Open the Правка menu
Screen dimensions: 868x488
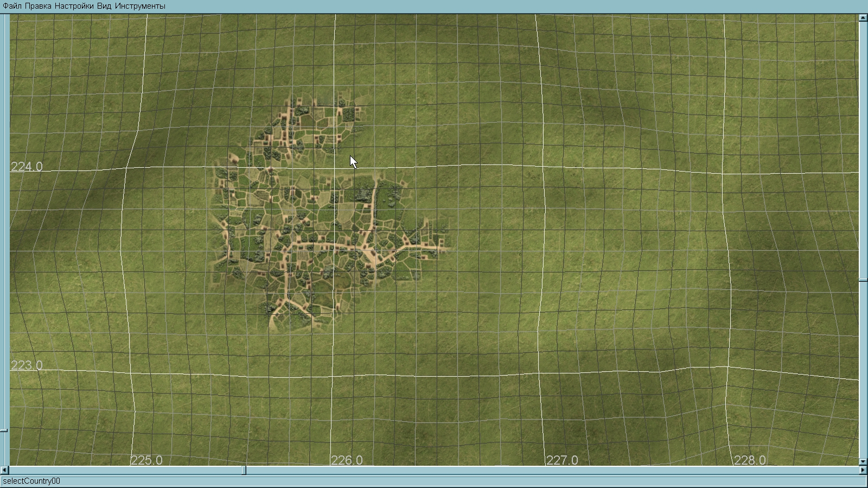(38, 6)
